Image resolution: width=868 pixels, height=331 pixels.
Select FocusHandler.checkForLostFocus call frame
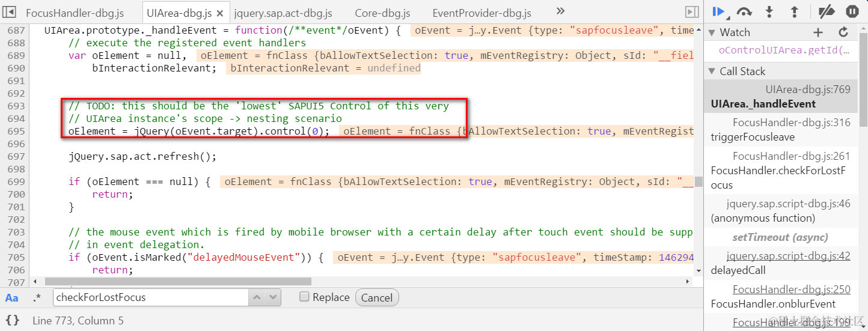point(778,178)
